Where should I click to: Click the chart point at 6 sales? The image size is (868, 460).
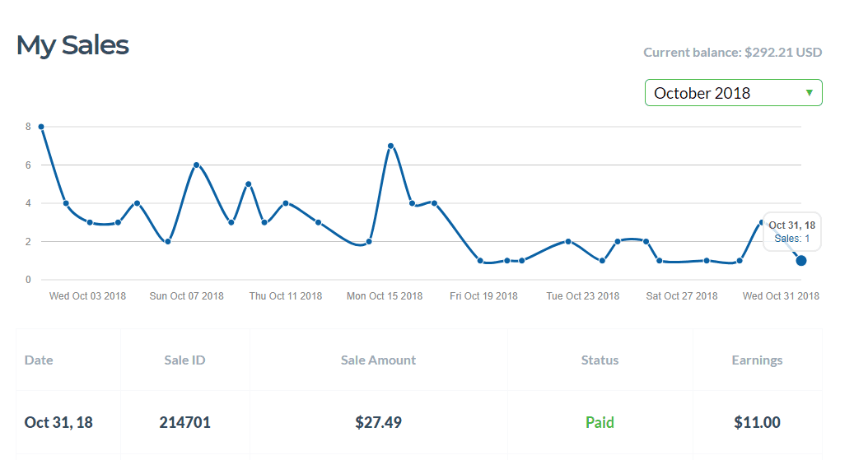coord(197,165)
